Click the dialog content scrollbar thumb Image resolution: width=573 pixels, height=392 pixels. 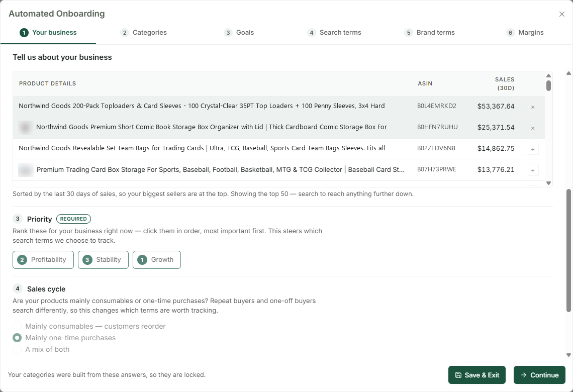pos(568,251)
